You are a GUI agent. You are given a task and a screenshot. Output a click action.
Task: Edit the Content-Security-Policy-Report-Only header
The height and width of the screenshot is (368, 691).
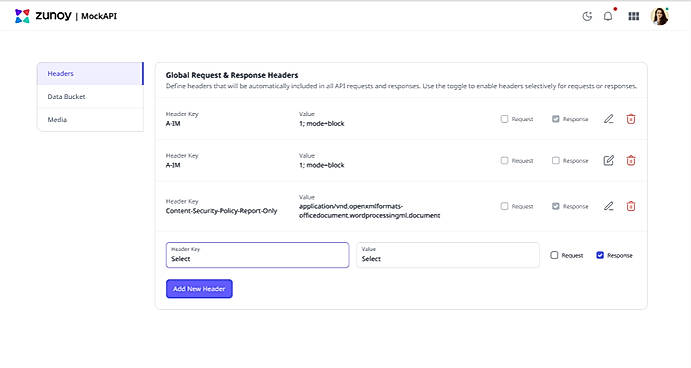[609, 206]
